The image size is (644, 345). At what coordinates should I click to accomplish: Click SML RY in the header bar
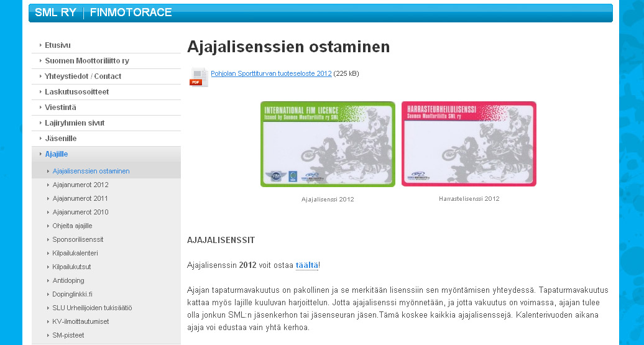click(55, 12)
